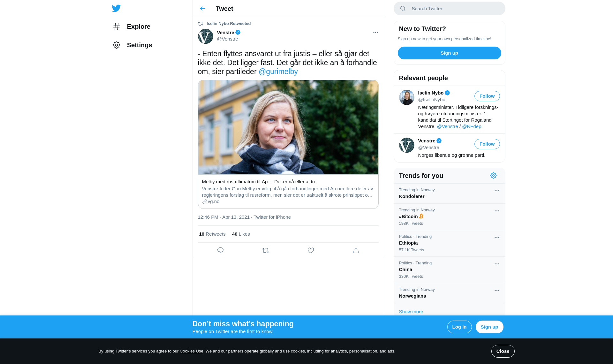This screenshot has width=613, height=364.
Task: Click Log in on the bottom banner
Action: click(x=459, y=327)
